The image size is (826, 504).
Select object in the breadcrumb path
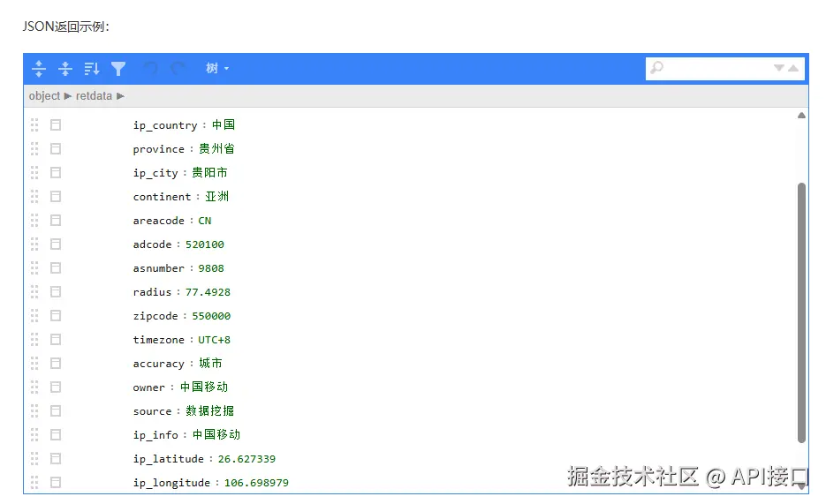point(44,95)
